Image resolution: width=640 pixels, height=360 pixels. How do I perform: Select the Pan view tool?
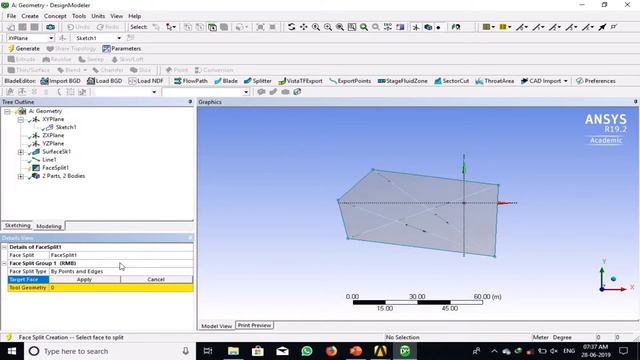click(x=304, y=27)
